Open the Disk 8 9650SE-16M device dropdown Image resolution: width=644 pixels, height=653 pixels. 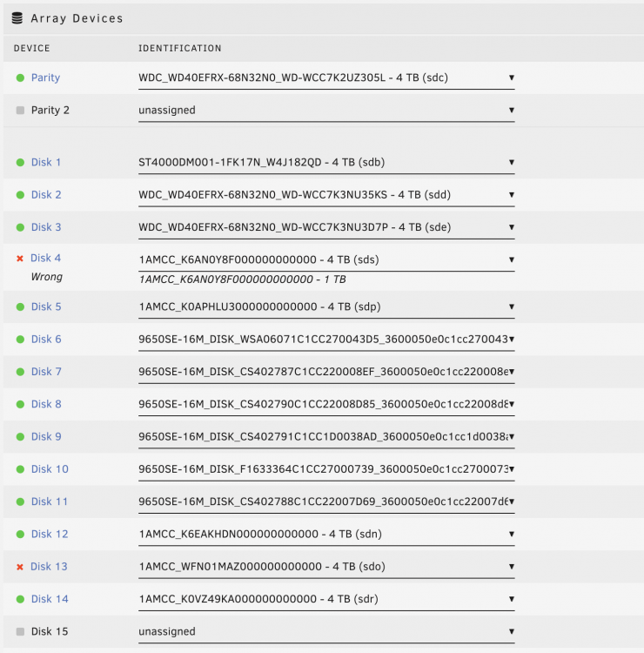[x=326, y=404]
